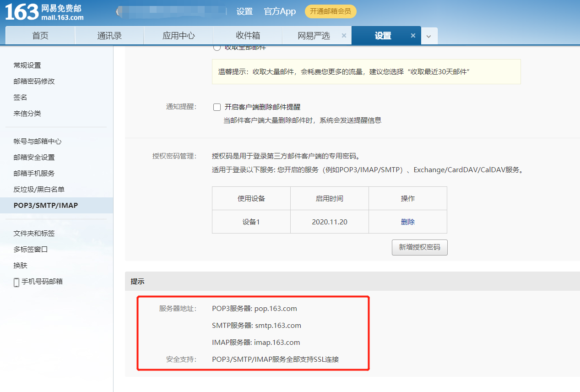Click the phone icon beside 手机号码邮箱
Viewport: 580px width, 392px height.
tap(16, 282)
